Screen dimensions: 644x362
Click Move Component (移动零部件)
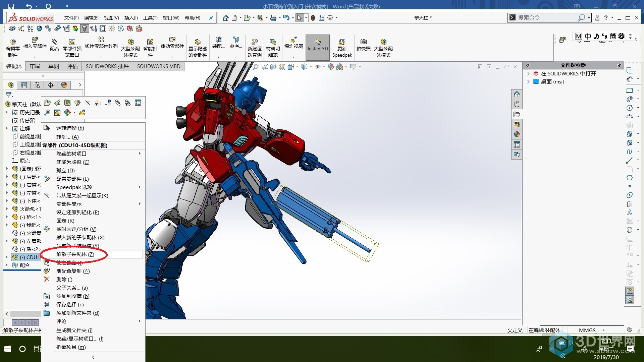[172, 44]
